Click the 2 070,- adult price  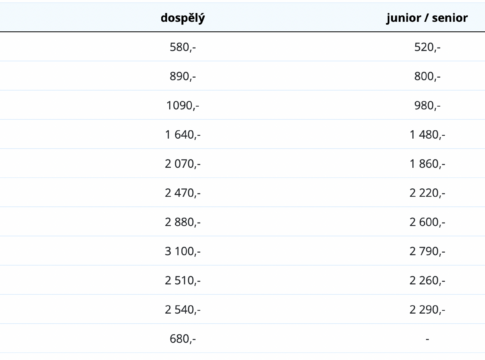pos(183,164)
